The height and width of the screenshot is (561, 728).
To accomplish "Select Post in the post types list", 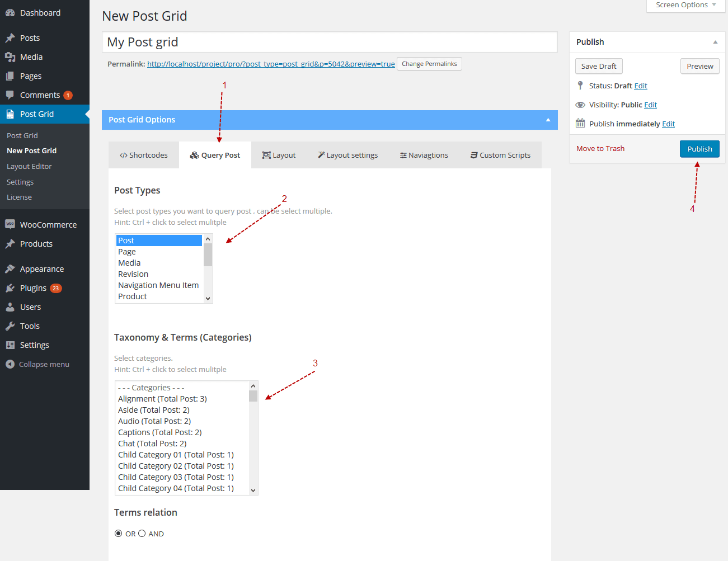I will point(159,241).
